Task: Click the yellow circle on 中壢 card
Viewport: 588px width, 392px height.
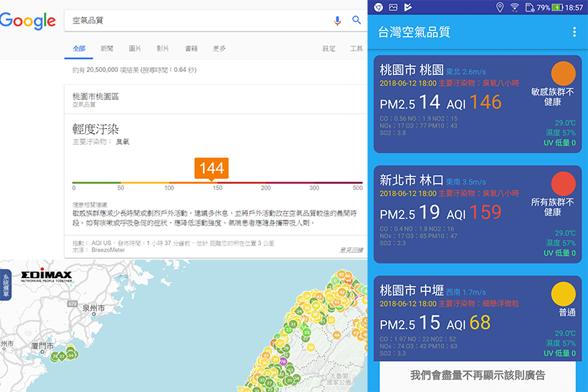Action: point(563,293)
